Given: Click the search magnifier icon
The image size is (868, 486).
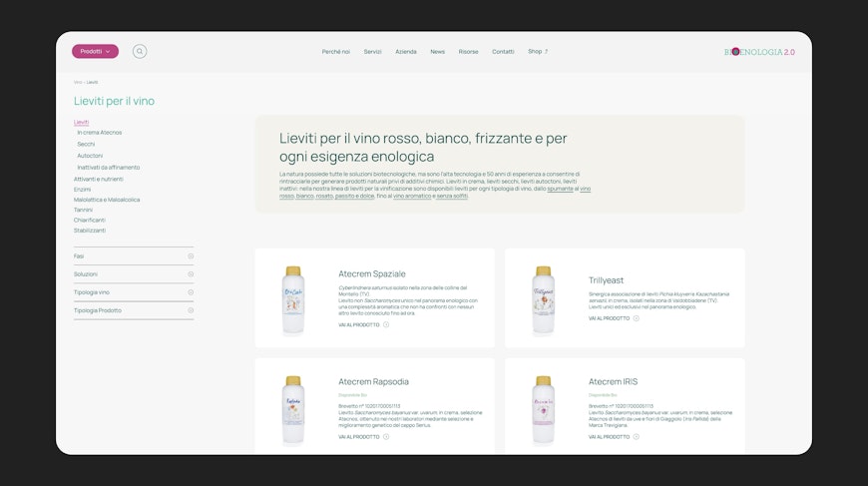Looking at the screenshot, I should 140,52.
